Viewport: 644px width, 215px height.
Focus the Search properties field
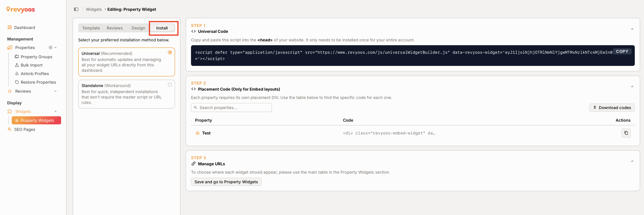[231, 108]
